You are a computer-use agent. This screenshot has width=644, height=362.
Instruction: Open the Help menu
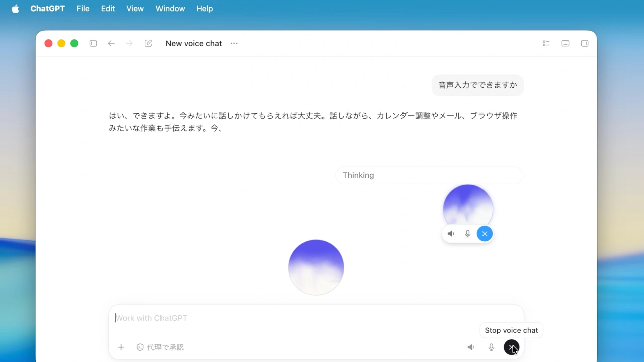pos(204,9)
